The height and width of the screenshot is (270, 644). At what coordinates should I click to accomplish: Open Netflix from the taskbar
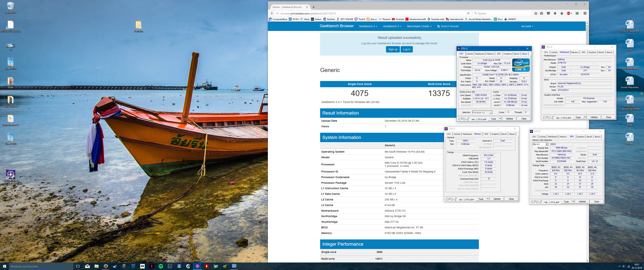pyautogui.click(x=151, y=266)
